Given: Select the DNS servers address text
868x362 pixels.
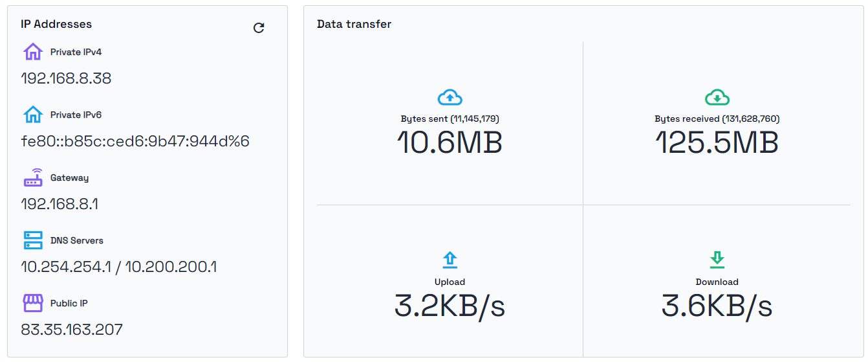Looking at the screenshot, I should click(x=119, y=267).
